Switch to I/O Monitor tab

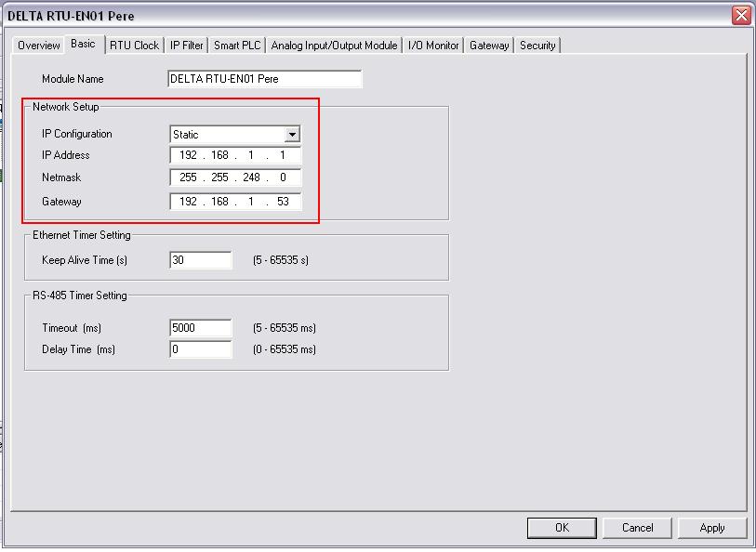pos(433,46)
